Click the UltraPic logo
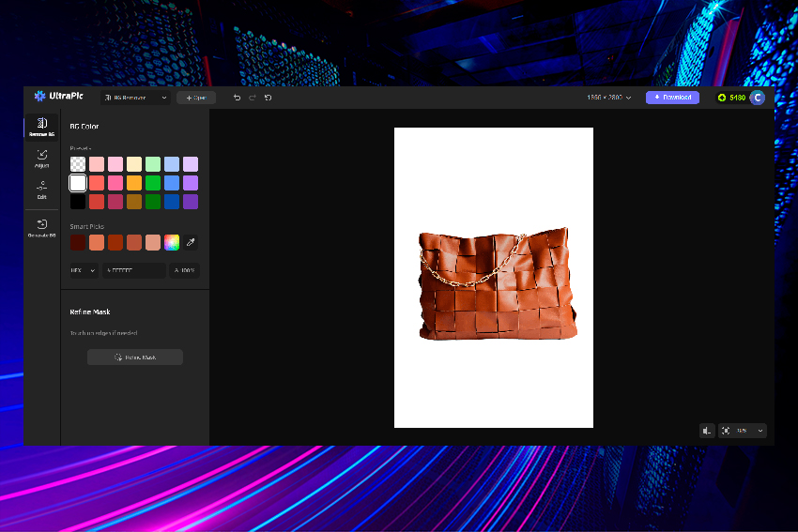Screen dimensions: 798x532 point(58,96)
